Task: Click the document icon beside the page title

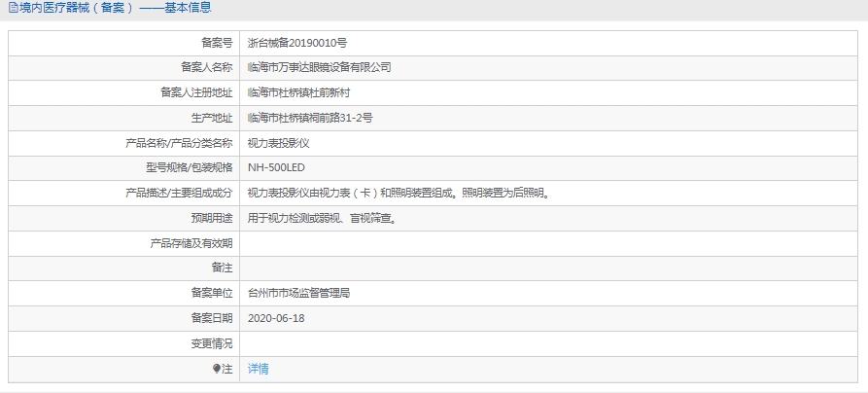Action: [x=13, y=8]
